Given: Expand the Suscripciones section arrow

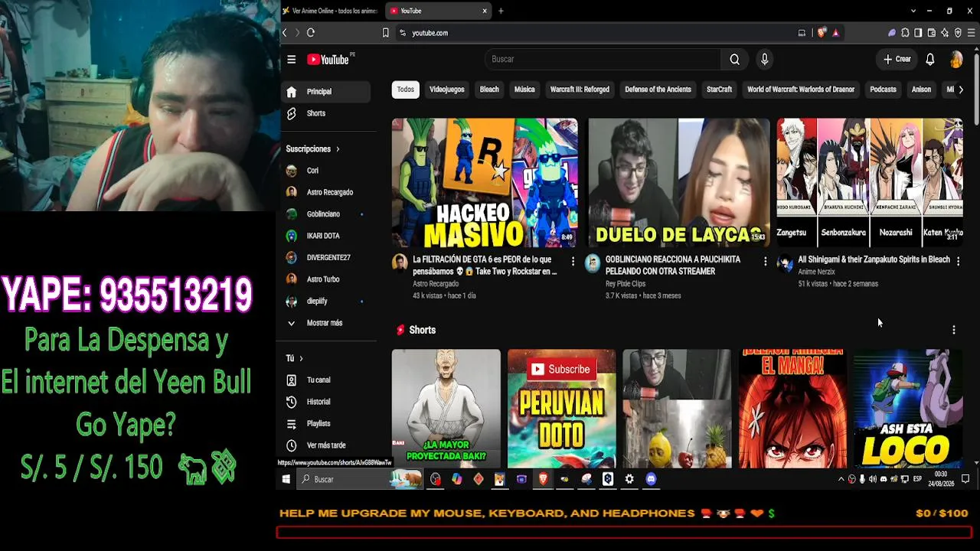Looking at the screenshot, I should 338,149.
